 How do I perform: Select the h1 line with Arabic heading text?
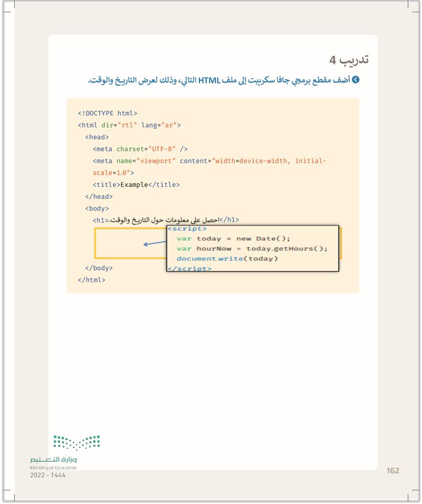coord(166,220)
